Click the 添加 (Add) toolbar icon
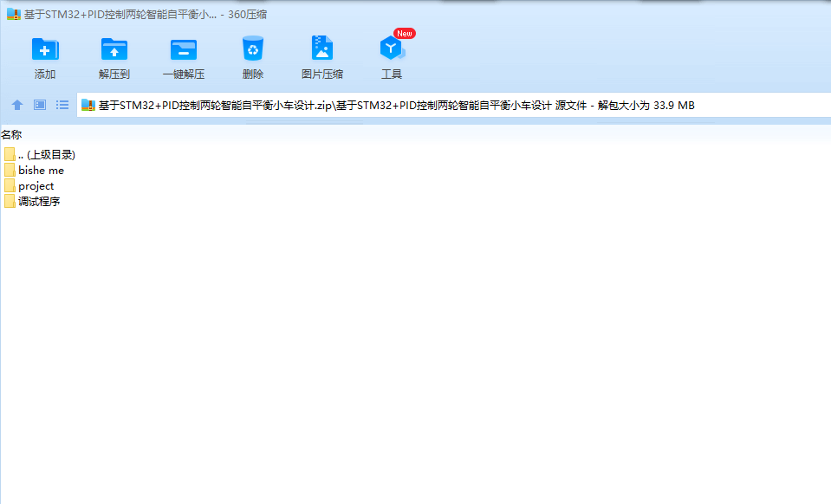This screenshot has height=504, width=831. 45,49
